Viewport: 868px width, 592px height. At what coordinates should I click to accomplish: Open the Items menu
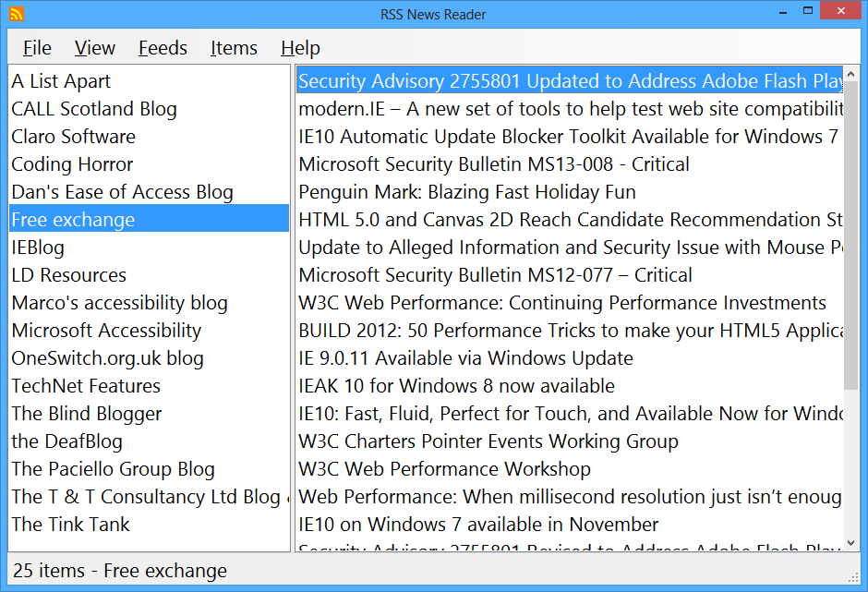click(x=234, y=48)
